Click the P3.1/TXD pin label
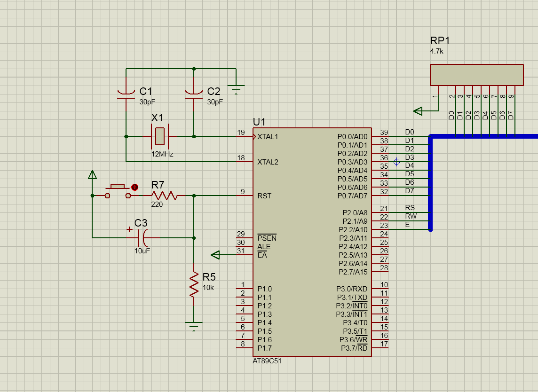 [x=352, y=298]
